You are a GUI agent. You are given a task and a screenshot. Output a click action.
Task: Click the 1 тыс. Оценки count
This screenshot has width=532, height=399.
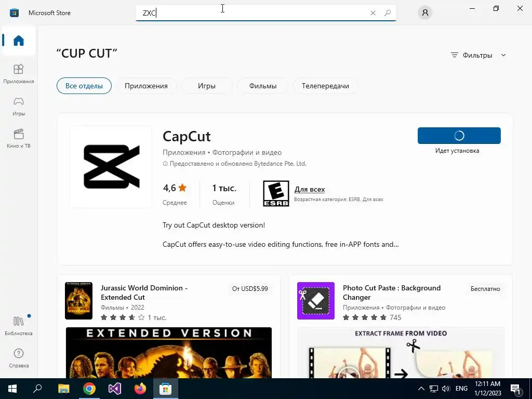click(224, 194)
